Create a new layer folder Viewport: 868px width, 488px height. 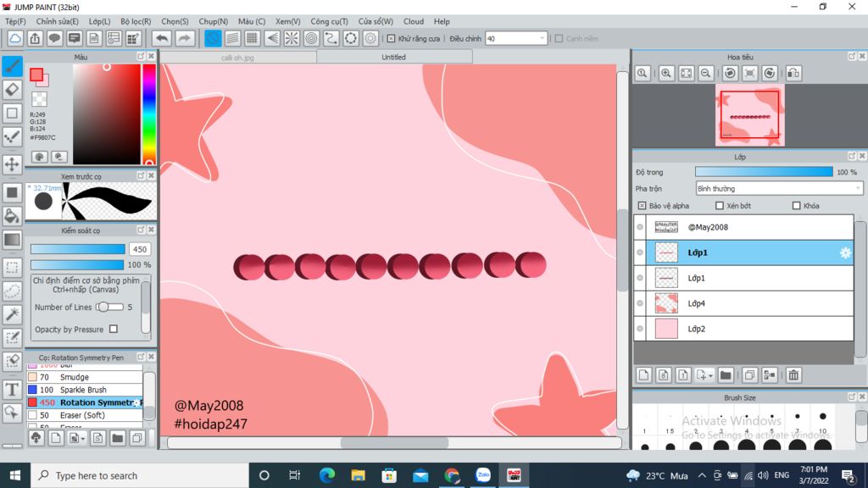point(726,375)
